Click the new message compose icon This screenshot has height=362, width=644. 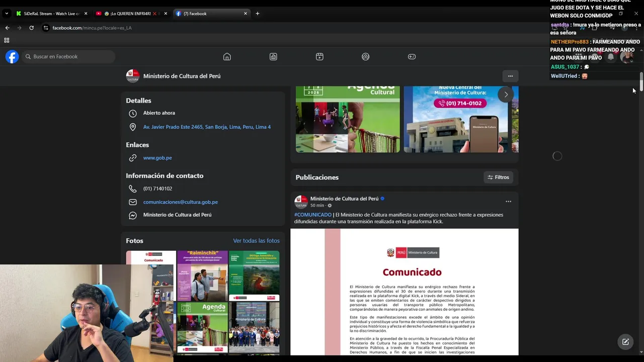click(x=625, y=342)
